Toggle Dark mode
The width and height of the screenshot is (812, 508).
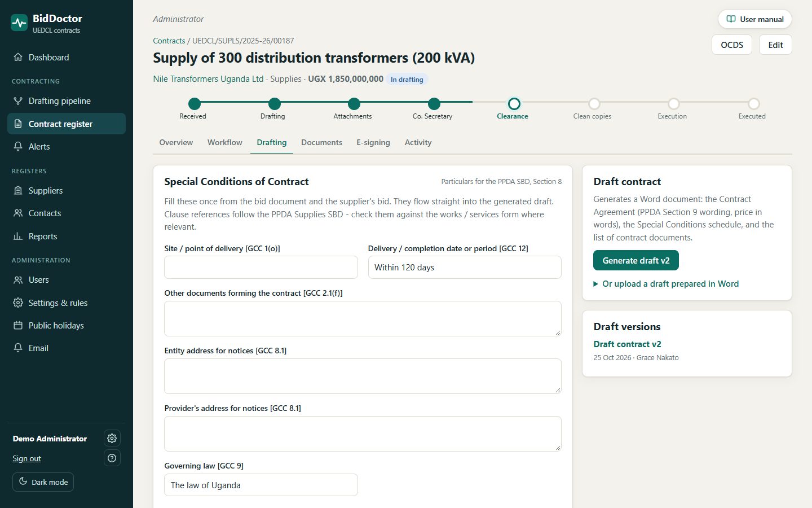point(43,482)
